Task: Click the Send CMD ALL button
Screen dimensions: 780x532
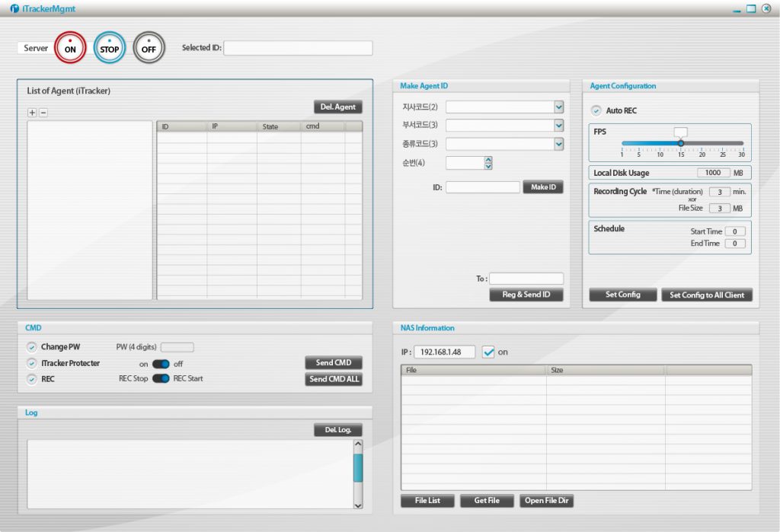Action: [333, 379]
